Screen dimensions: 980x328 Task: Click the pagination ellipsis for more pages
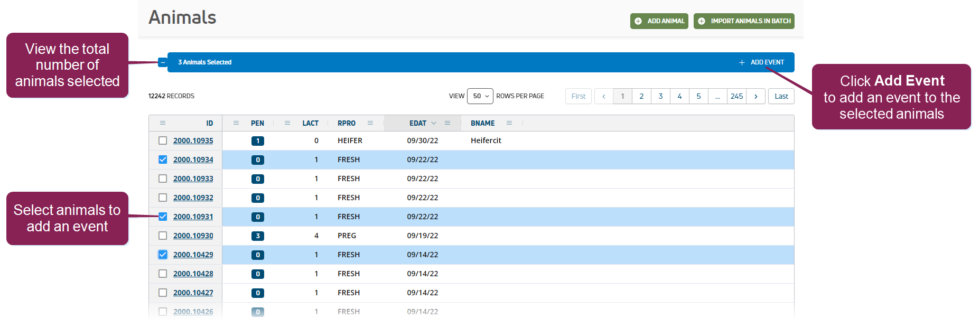click(x=717, y=96)
